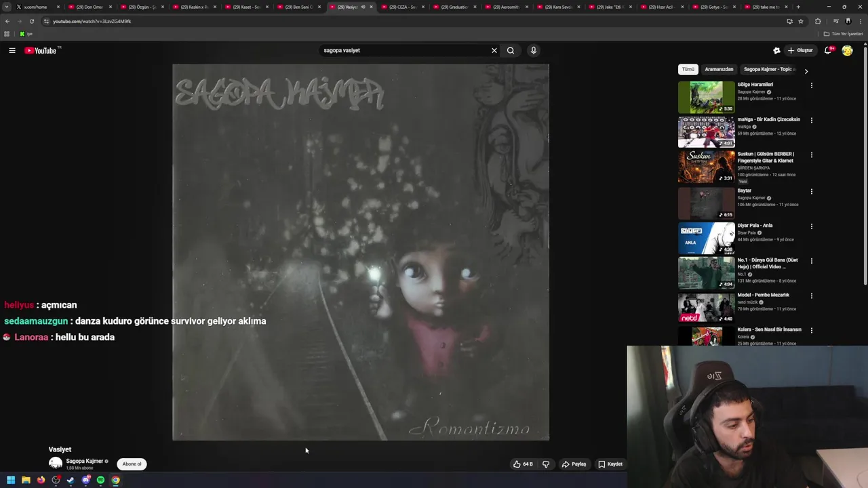
Task: Bookmark this page with star icon
Action: click(x=801, y=21)
